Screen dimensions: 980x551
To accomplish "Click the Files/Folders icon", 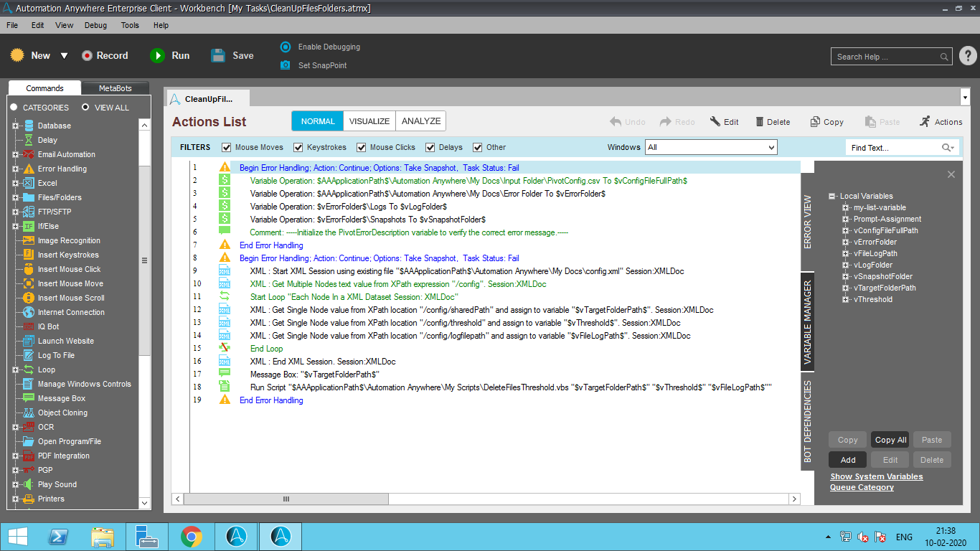I will [x=29, y=197].
